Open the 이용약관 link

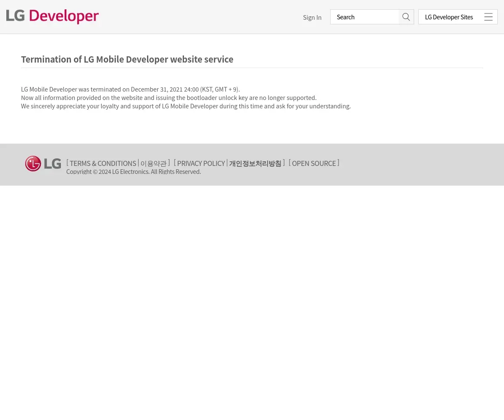(153, 163)
